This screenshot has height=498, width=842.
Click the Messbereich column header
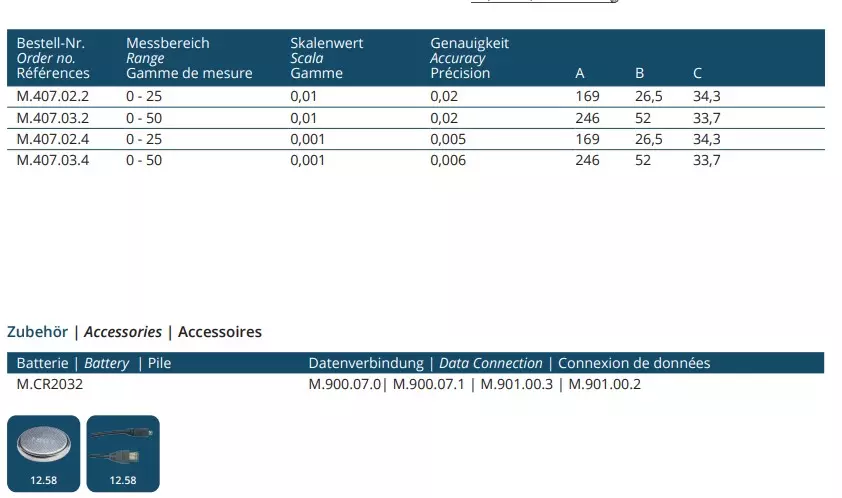pyautogui.click(x=168, y=44)
